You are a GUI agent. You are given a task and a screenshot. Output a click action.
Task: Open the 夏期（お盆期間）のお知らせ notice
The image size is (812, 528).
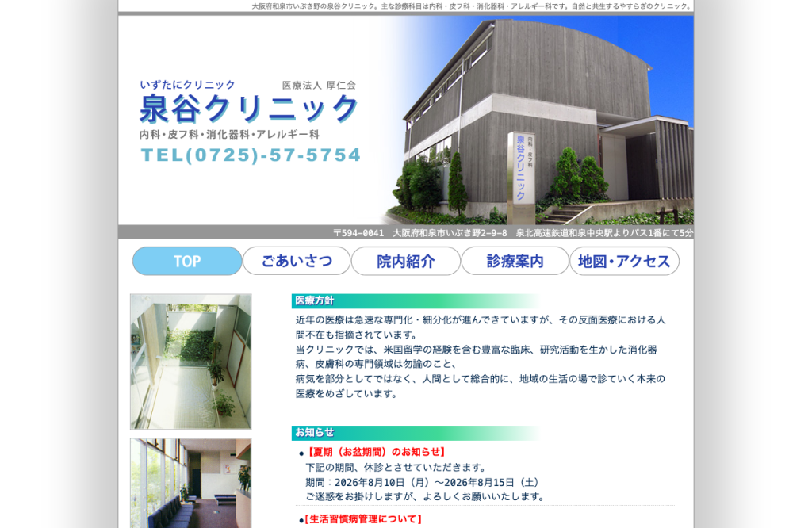point(376,452)
